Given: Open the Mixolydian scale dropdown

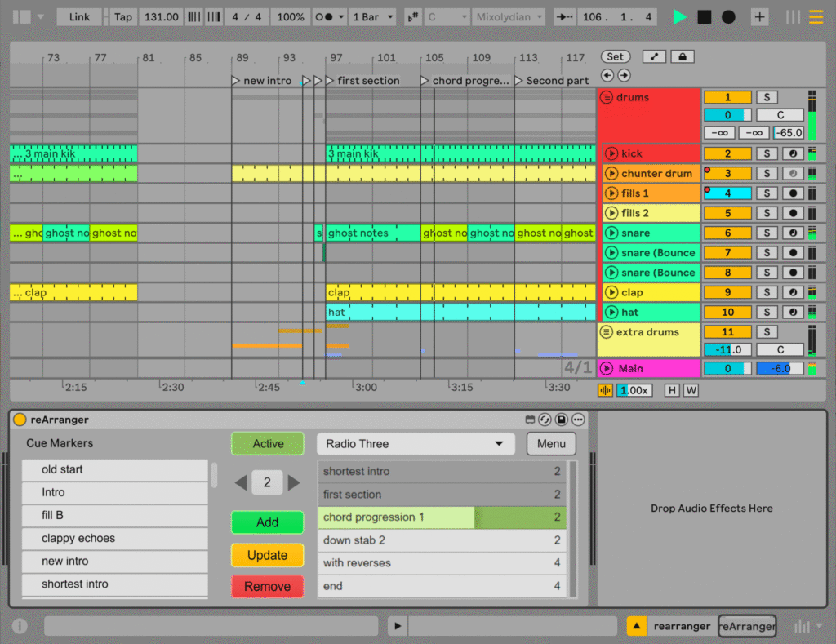Looking at the screenshot, I should [x=508, y=17].
